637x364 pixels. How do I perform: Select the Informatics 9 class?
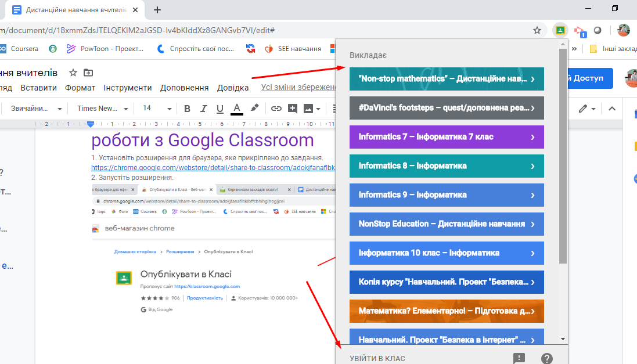click(447, 195)
